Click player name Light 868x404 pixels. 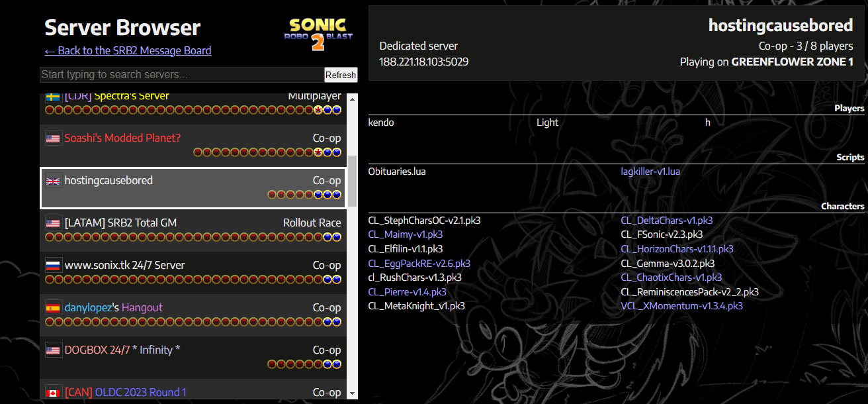point(548,123)
